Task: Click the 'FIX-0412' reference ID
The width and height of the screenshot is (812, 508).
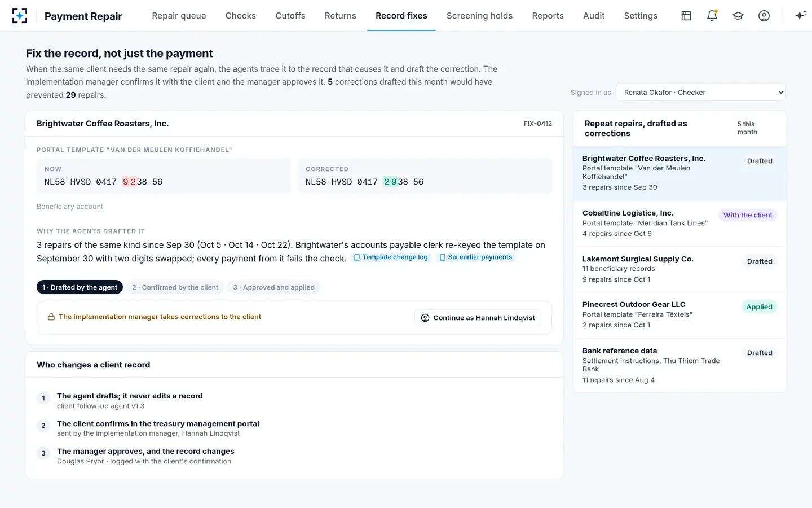Action: 538,124
